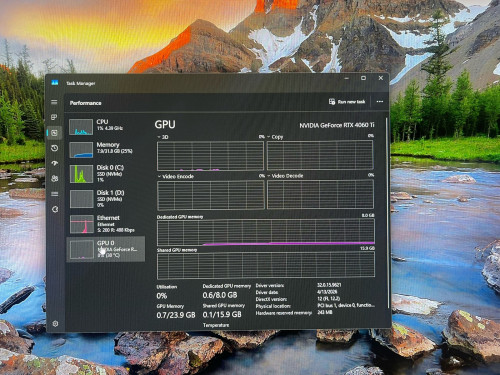The height and width of the screenshot is (375, 500).
Task: Open the Users page from the sidebar
Action: [x=55, y=178]
